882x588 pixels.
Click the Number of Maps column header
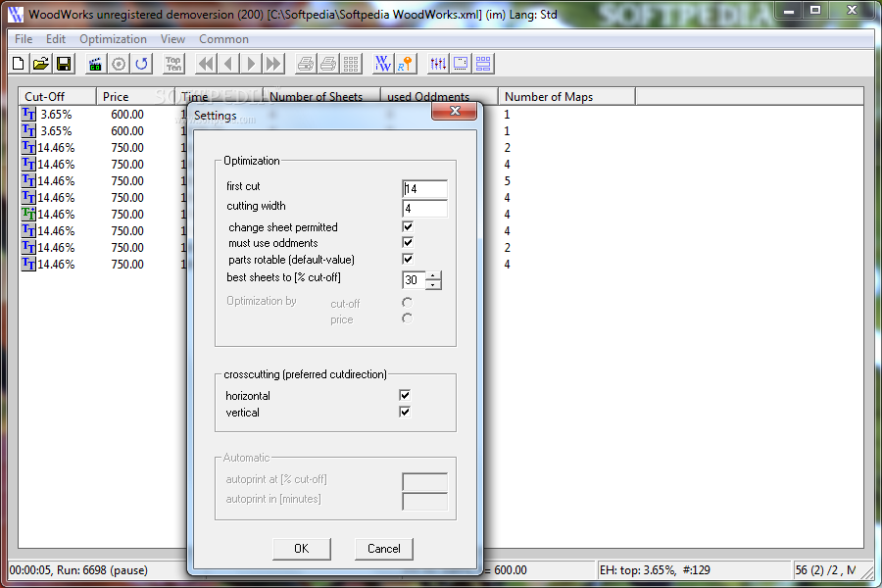(567, 96)
